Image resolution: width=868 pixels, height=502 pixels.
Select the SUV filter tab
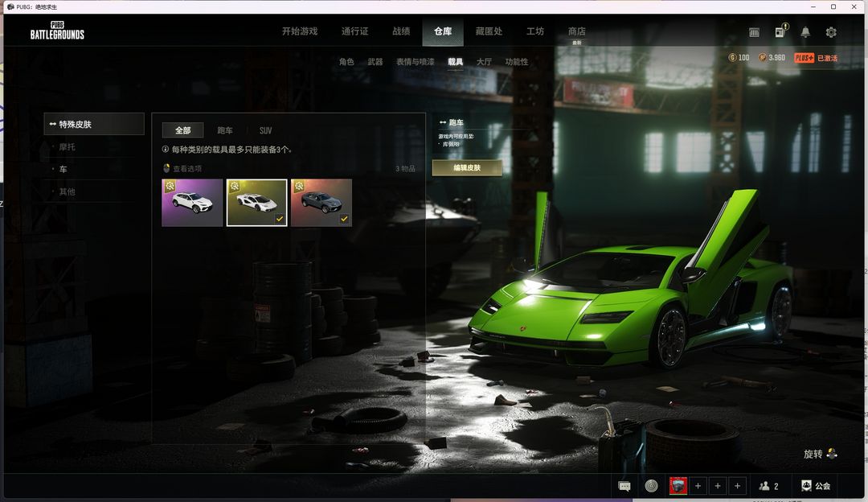point(265,130)
